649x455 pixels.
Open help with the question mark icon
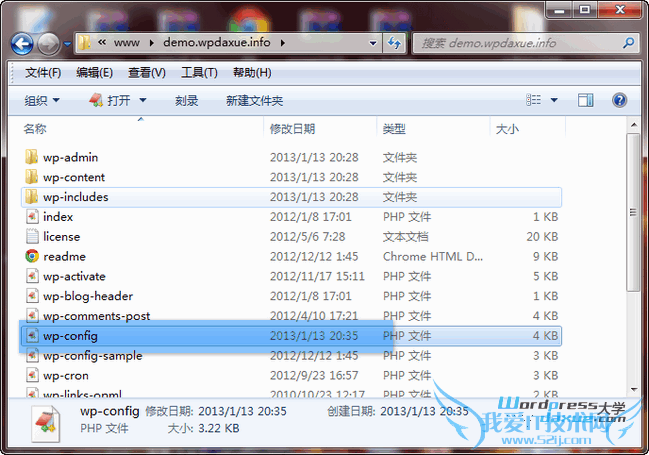click(619, 100)
